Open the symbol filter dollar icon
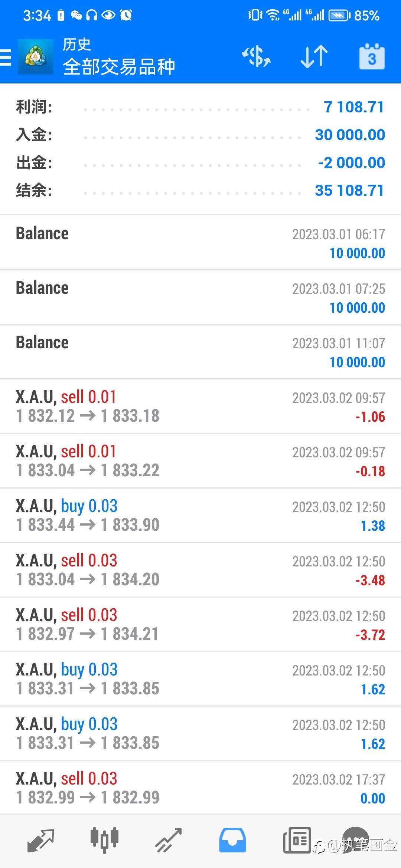This screenshot has width=401, height=868. [x=256, y=57]
